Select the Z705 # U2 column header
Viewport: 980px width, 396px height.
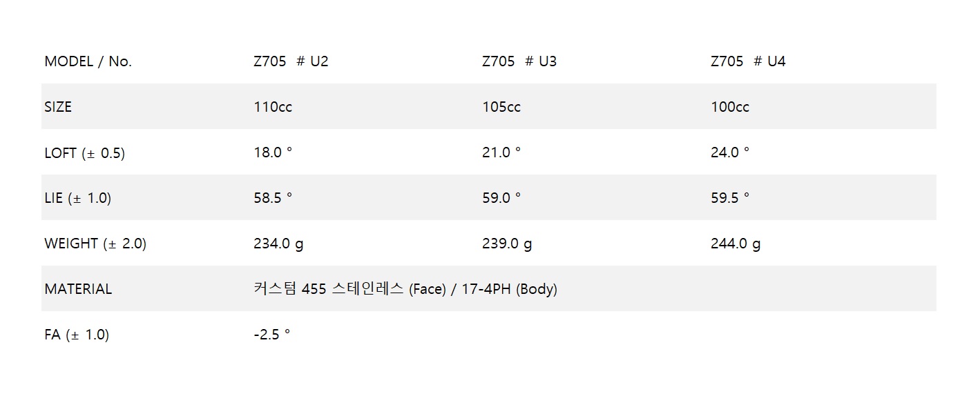[x=291, y=61]
